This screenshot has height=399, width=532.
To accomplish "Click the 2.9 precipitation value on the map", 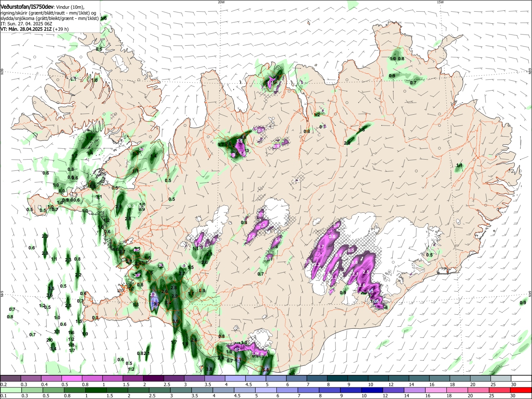I will coord(175,296).
